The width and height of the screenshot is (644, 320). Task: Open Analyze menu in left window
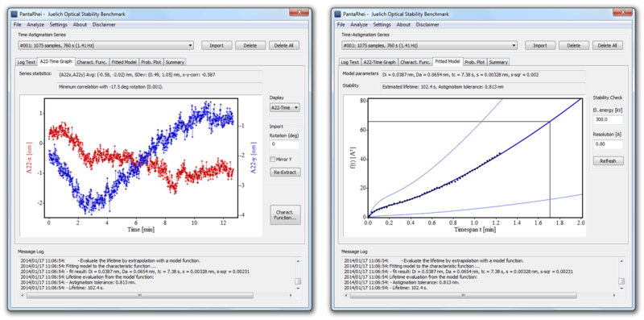coord(35,25)
